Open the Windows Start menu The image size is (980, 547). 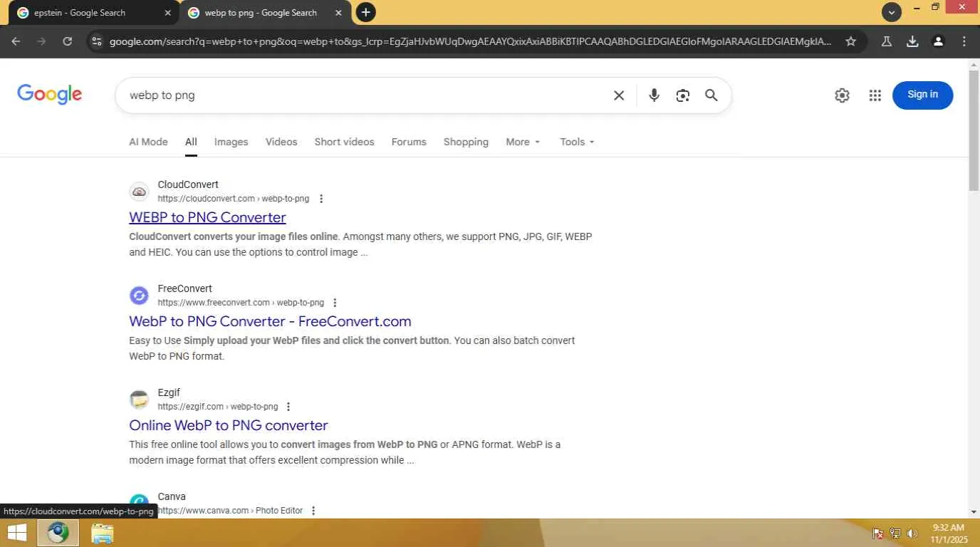pyautogui.click(x=16, y=533)
